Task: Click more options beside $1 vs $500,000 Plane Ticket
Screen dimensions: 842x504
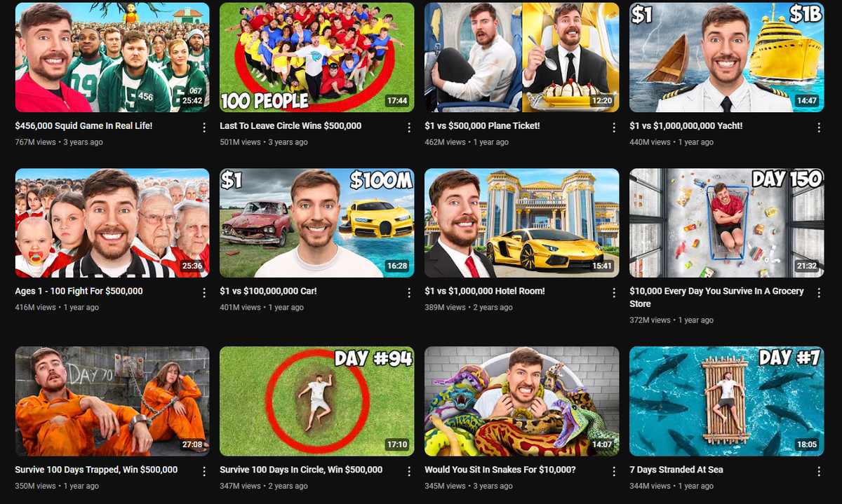Action: [614, 128]
